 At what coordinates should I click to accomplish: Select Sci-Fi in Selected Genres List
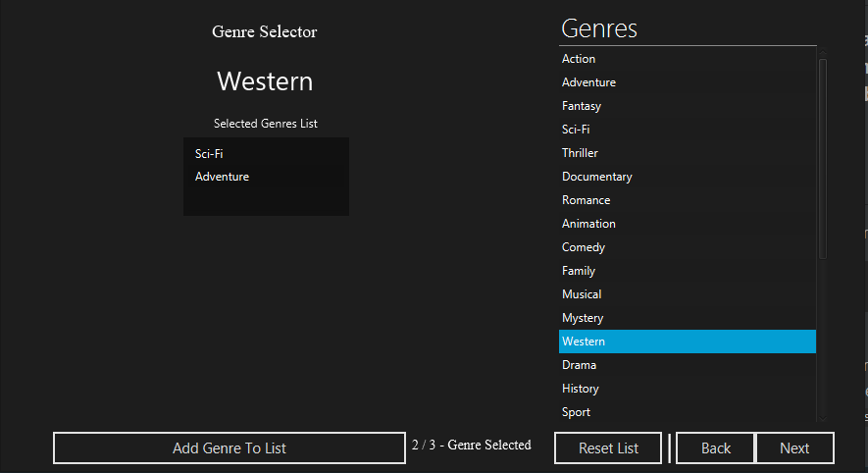pyautogui.click(x=210, y=154)
